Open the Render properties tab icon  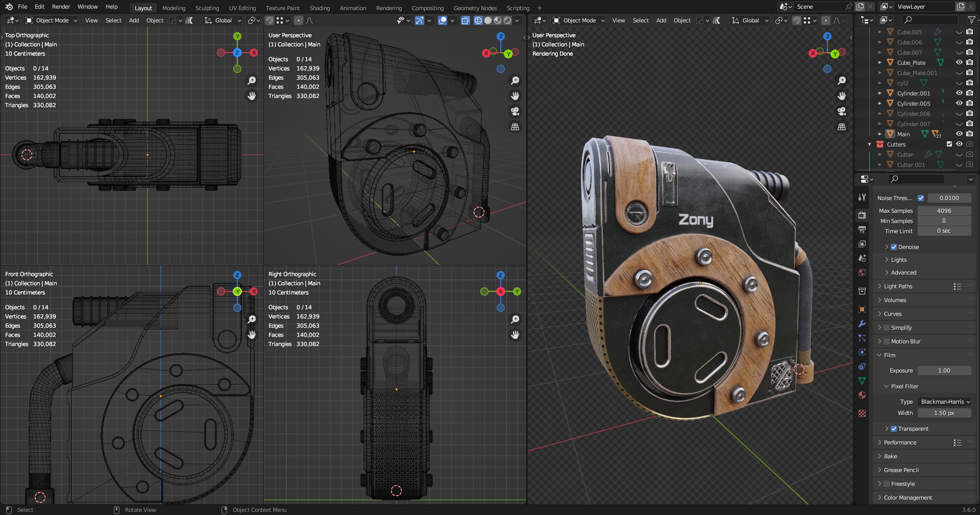click(x=862, y=215)
